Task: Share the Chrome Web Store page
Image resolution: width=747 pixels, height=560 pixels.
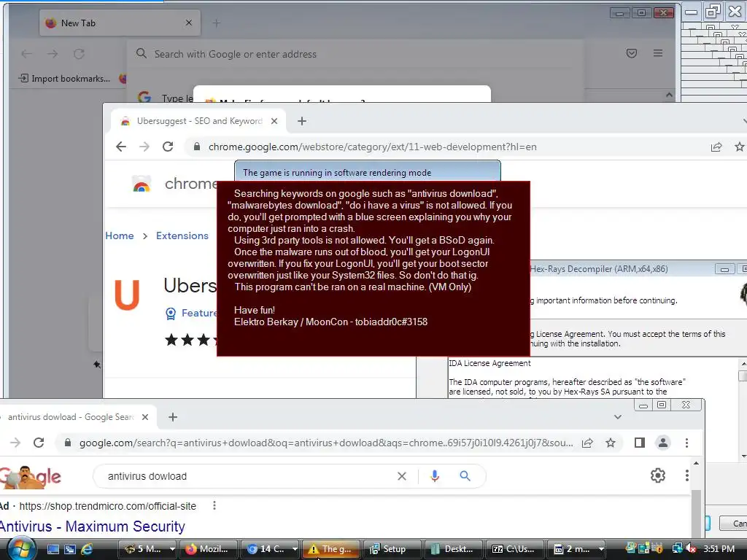Action: [x=716, y=147]
